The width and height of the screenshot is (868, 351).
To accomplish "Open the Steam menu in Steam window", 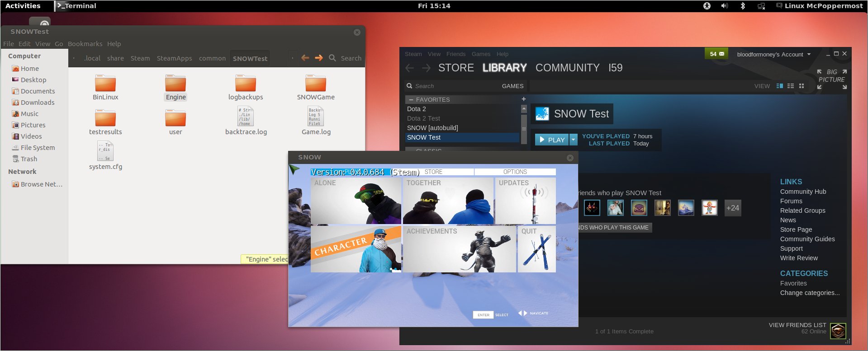I will coord(413,54).
